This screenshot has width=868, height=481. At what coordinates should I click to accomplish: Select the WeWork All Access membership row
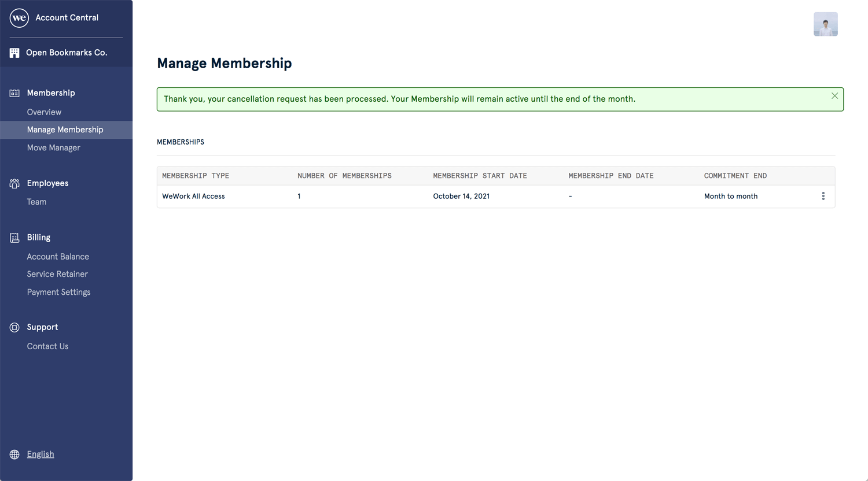tap(496, 197)
